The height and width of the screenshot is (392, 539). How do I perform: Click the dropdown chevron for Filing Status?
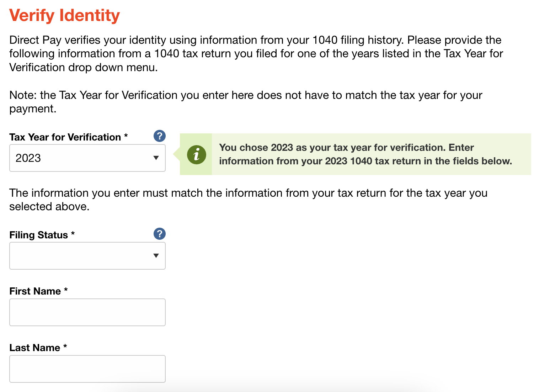(156, 255)
